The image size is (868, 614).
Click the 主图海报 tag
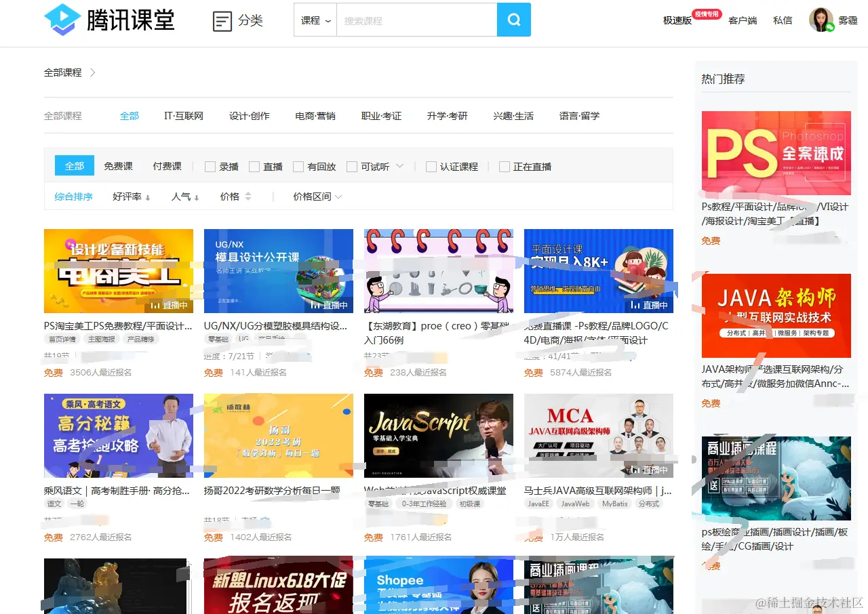point(100,340)
